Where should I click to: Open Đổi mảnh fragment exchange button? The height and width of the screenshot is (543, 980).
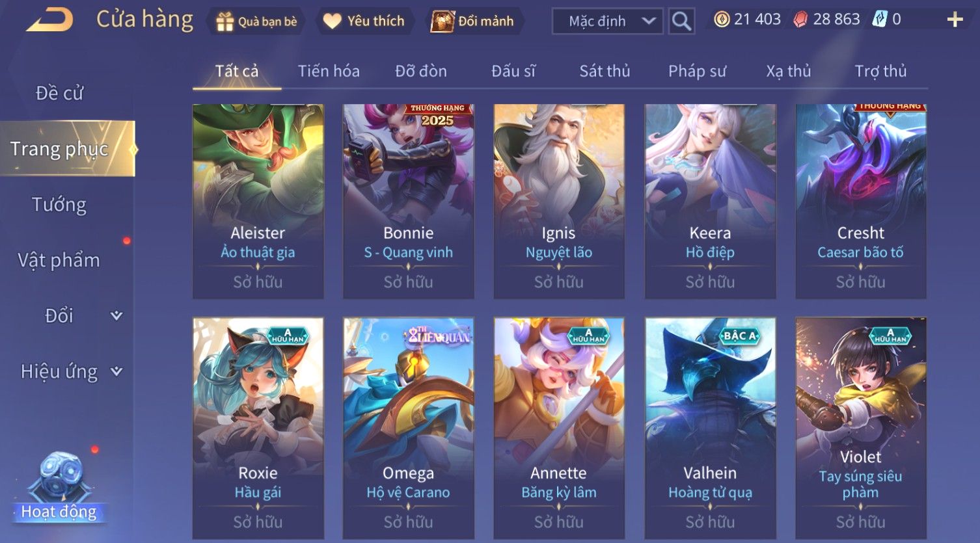tap(474, 21)
